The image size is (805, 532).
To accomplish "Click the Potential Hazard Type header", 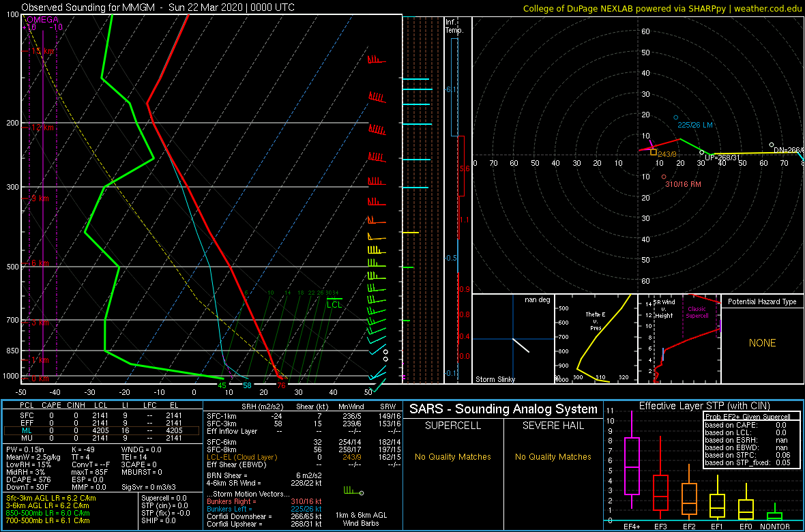I will point(762,301).
